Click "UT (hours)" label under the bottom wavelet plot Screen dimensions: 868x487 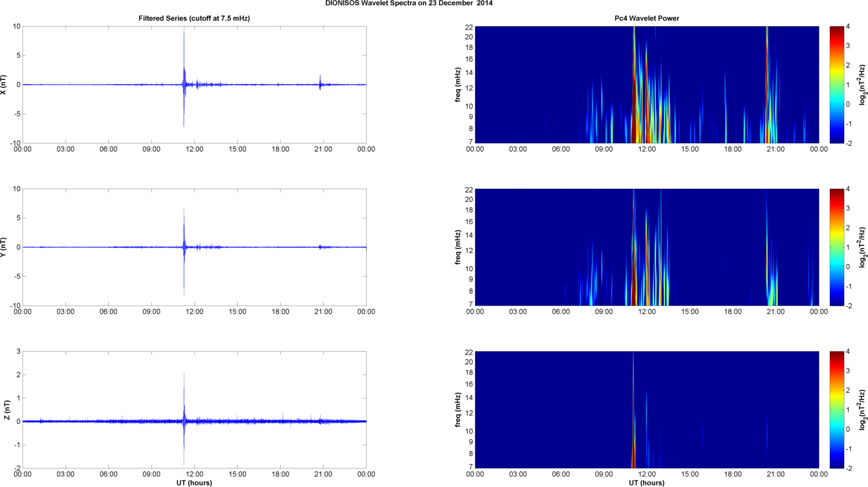click(647, 482)
